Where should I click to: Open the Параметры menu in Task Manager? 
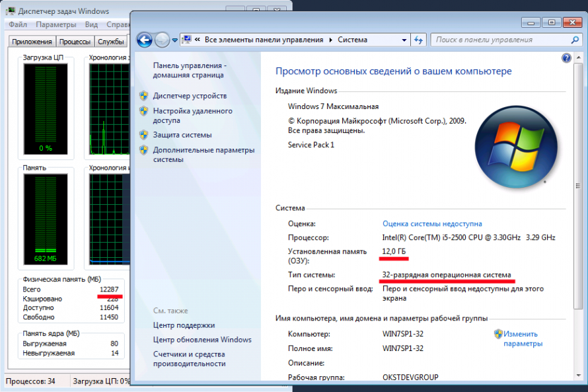tap(56, 24)
